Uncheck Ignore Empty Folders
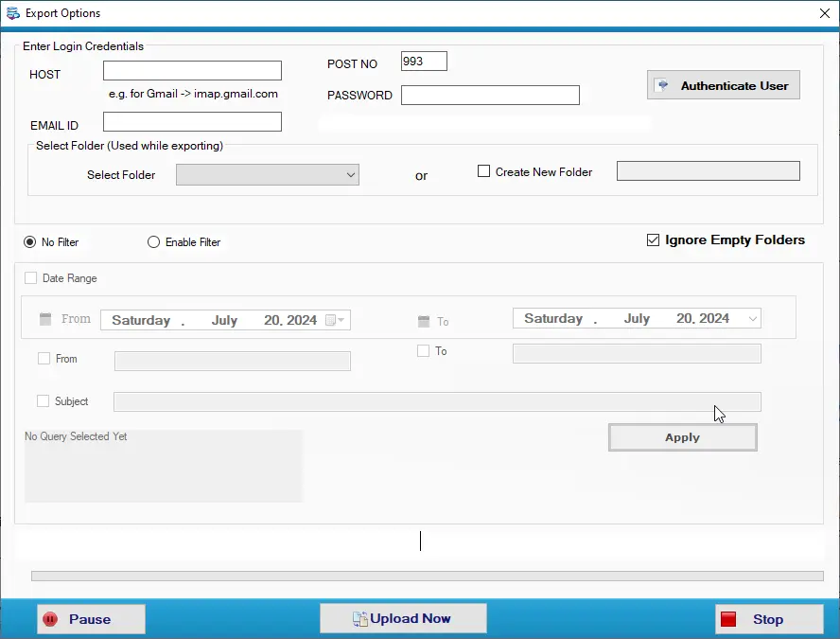Screen dimensions: 840x639 click(653, 240)
